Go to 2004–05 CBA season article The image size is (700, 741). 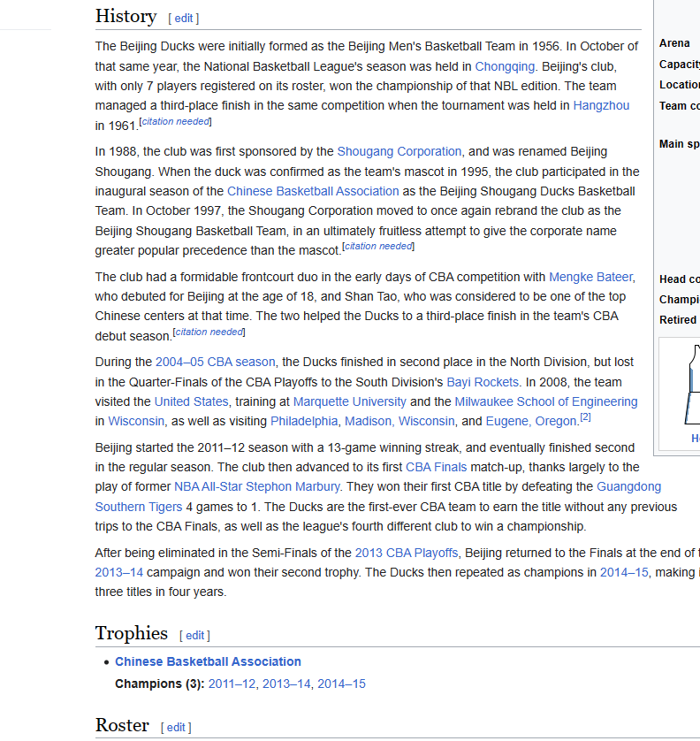pos(215,362)
